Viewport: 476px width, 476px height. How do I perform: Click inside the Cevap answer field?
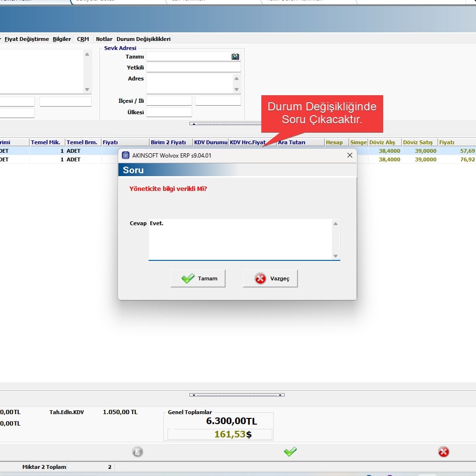(x=240, y=239)
